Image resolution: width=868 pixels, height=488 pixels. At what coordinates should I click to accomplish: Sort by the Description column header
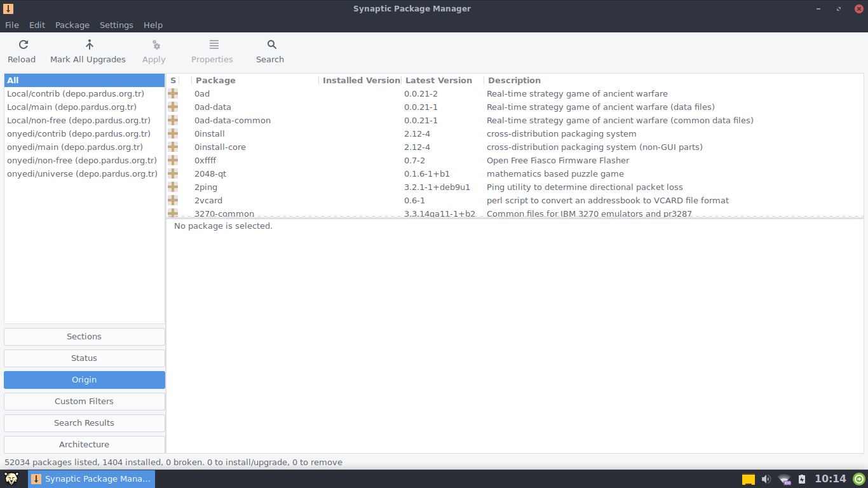coord(674,80)
